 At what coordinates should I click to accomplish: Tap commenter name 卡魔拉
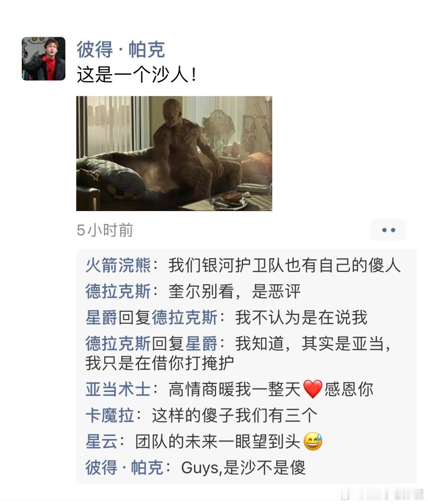point(110,415)
